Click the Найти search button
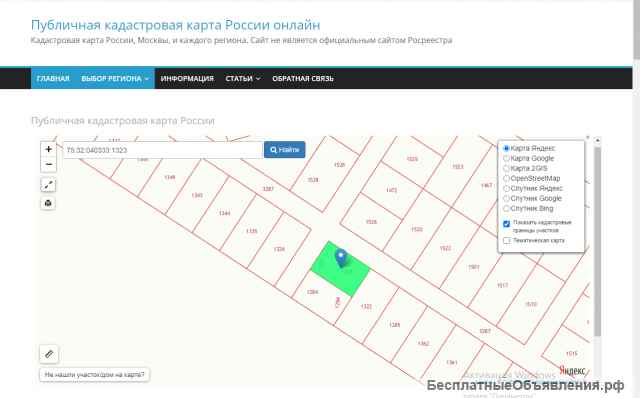The image size is (640, 398). click(x=284, y=150)
